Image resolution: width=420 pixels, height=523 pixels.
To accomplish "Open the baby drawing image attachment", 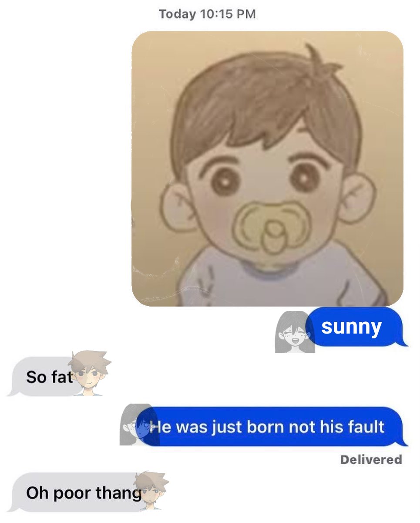I will 267,169.
